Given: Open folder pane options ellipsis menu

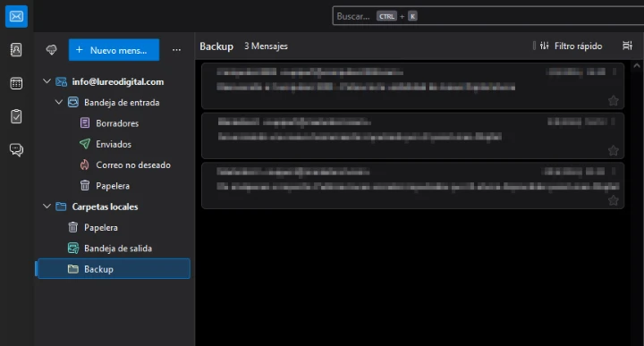Looking at the screenshot, I should [176, 50].
